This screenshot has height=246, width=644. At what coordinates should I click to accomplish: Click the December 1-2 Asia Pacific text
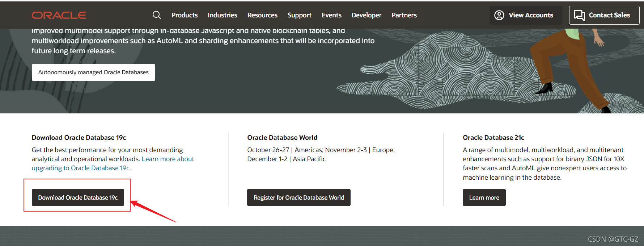(287, 159)
